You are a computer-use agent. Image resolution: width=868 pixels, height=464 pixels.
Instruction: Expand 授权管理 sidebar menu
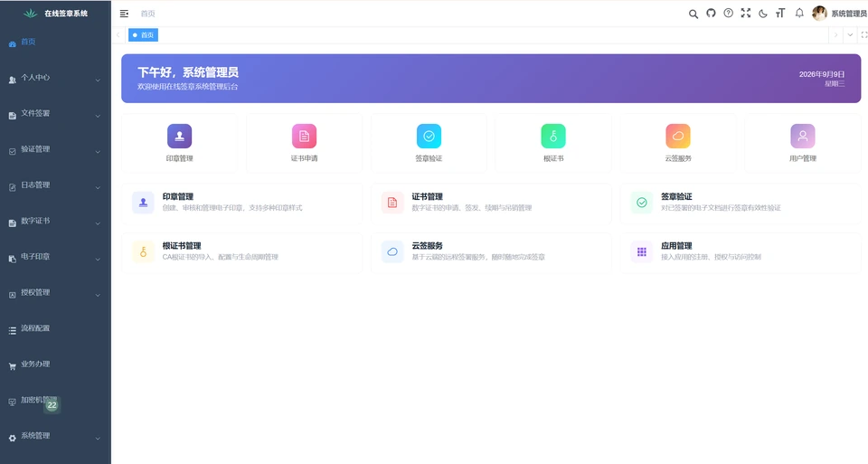click(x=55, y=293)
